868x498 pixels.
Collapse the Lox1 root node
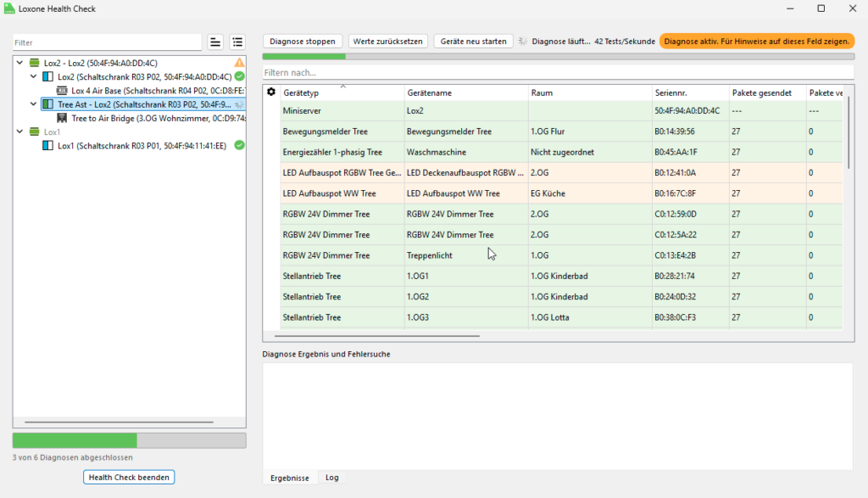click(20, 131)
